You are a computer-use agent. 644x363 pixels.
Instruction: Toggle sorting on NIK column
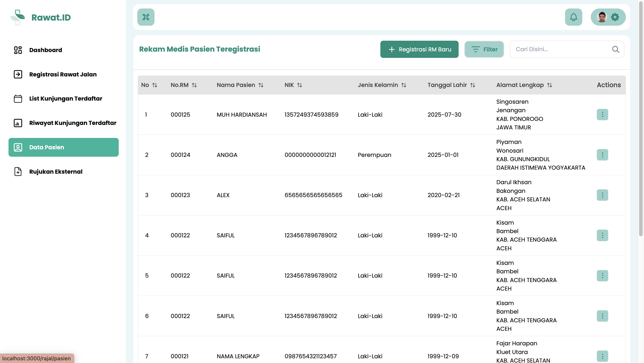tap(299, 85)
